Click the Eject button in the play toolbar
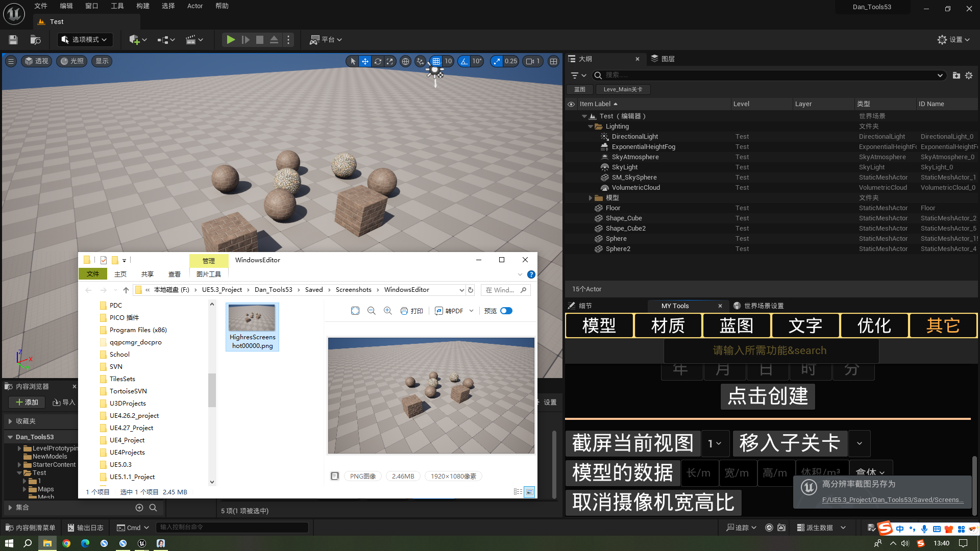Viewport: 980px width, 551px height. pos(274,40)
